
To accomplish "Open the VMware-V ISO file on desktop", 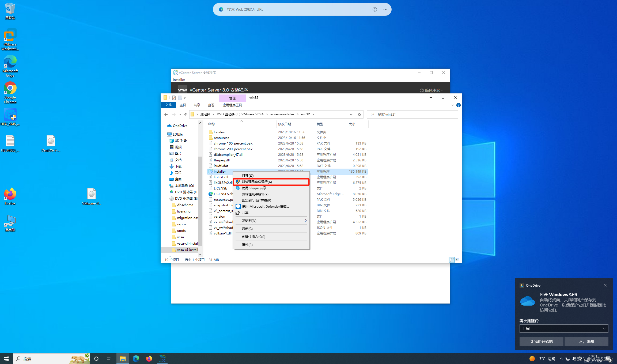I will coord(91,197).
